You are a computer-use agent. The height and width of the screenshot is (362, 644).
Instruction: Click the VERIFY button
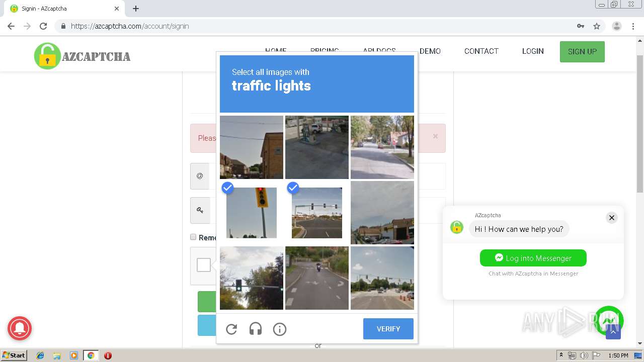[388, 329]
